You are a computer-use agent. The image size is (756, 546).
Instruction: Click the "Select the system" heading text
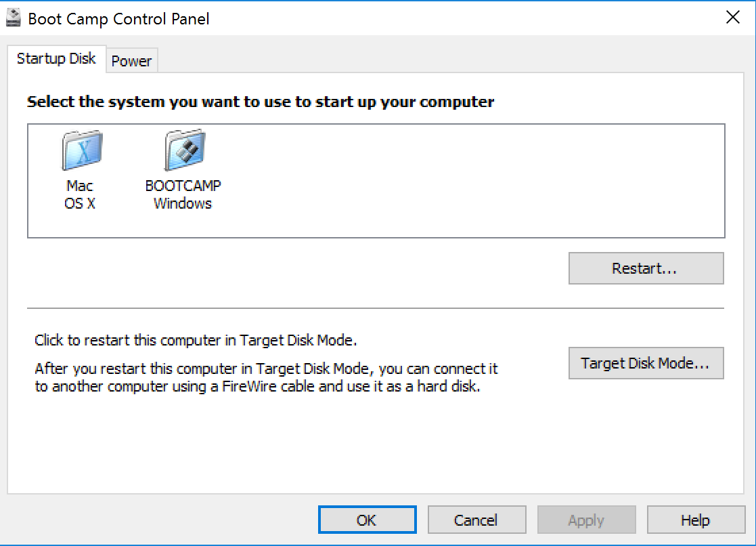pos(261,102)
